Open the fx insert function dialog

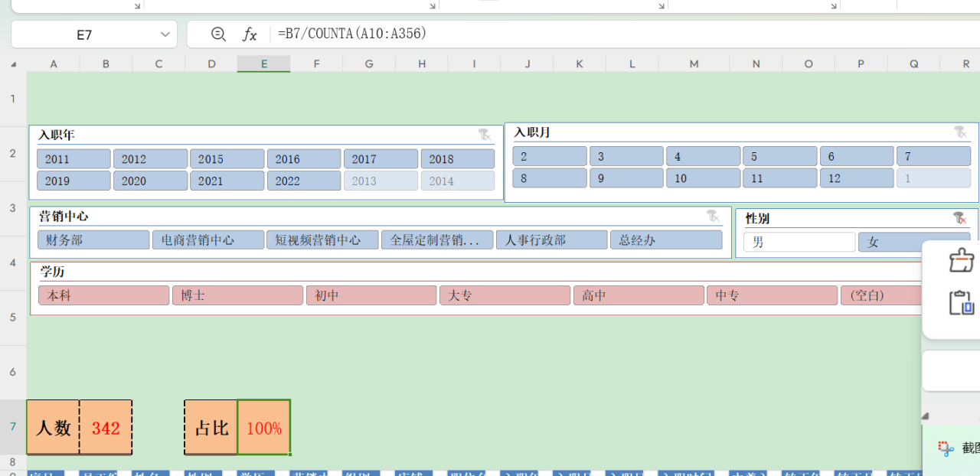(250, 34)
